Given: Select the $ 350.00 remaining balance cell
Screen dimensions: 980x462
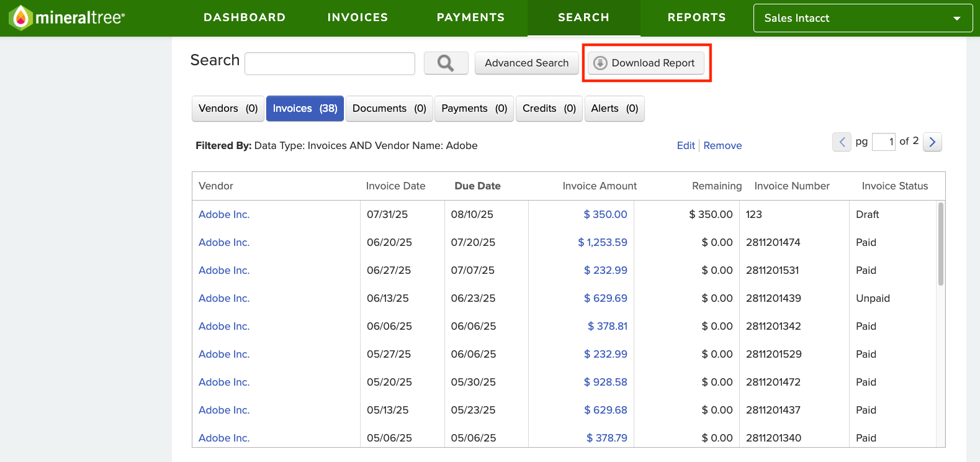Looking at the screenshot, I should (x=711, y=214).
